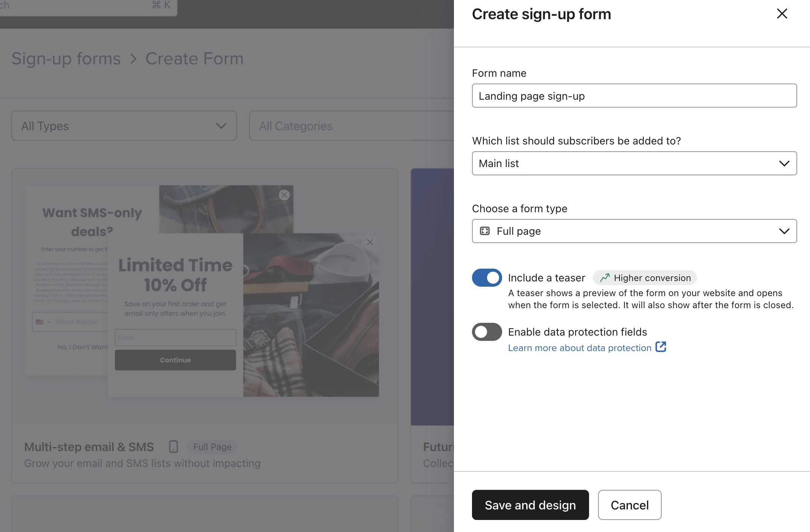Click the mobile device icon beside Multi-step email & SMS
810x532 pixels.
pos(173,447)
